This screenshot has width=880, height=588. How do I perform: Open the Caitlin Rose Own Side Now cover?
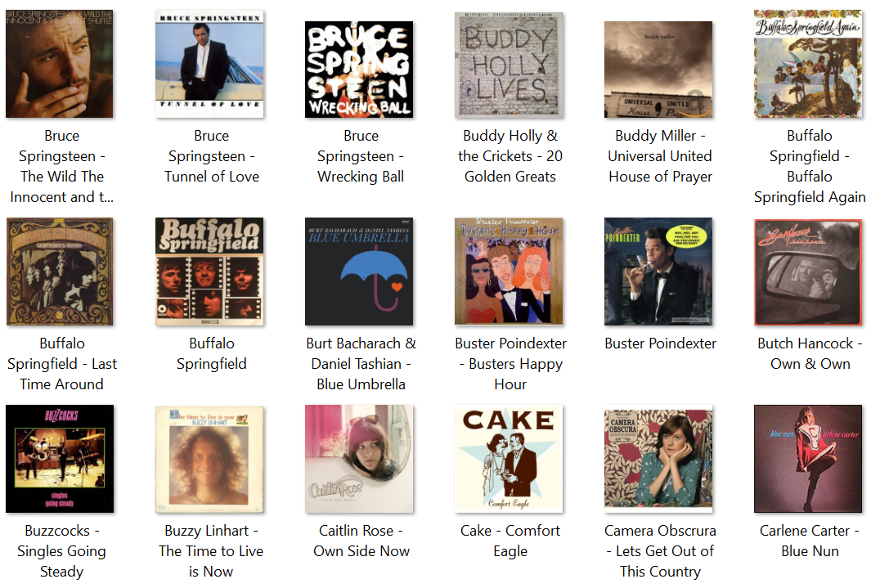tap(359, 459)
